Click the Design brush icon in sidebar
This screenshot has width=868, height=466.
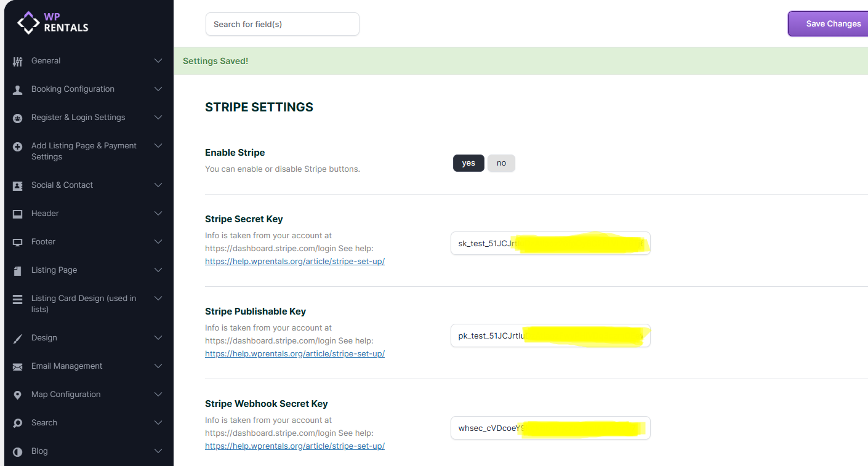click(18, 339)
